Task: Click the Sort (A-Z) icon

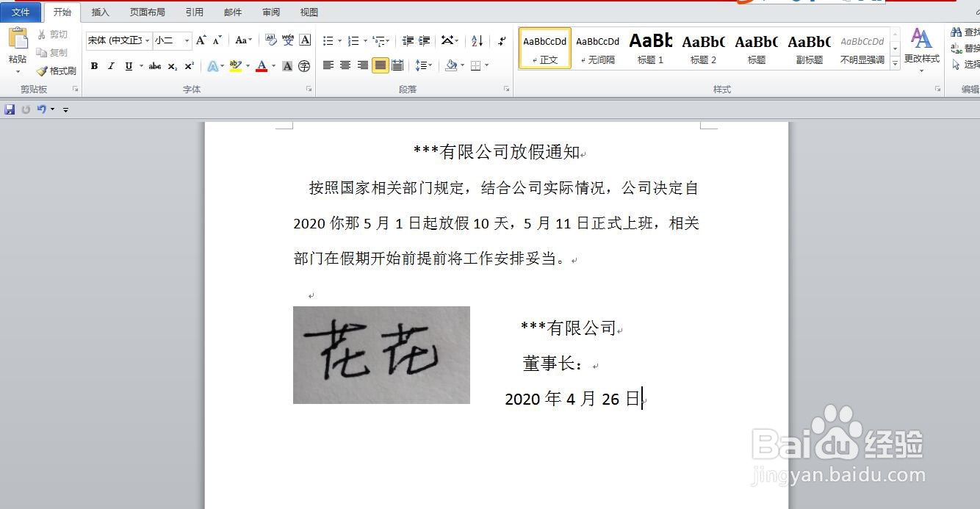Action: (477, 41)
